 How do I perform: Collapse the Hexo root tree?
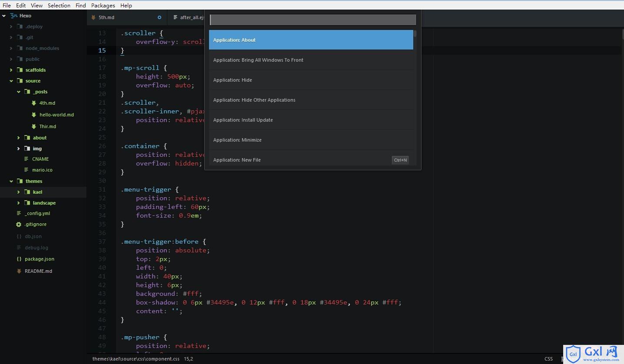tap(4, 16)
